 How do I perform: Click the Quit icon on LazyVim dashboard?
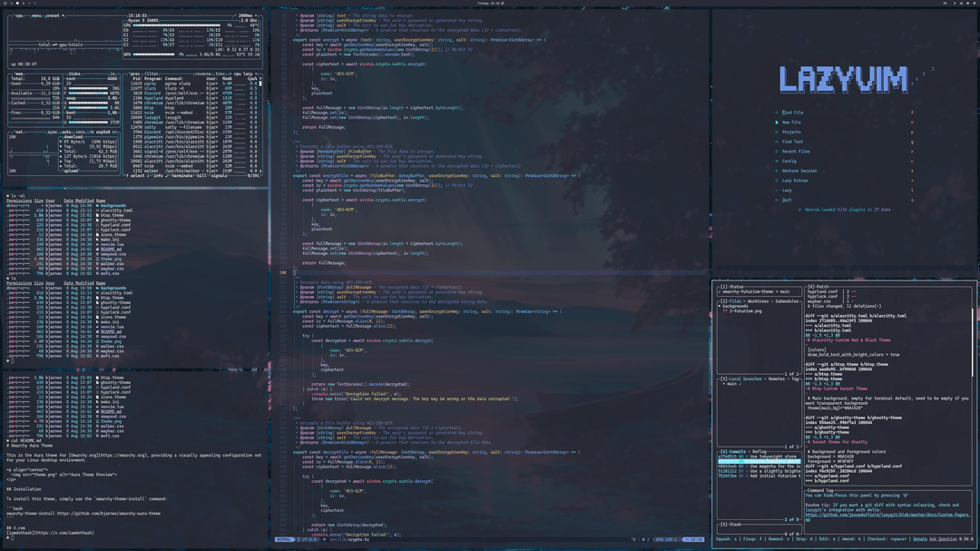[777, 200]
